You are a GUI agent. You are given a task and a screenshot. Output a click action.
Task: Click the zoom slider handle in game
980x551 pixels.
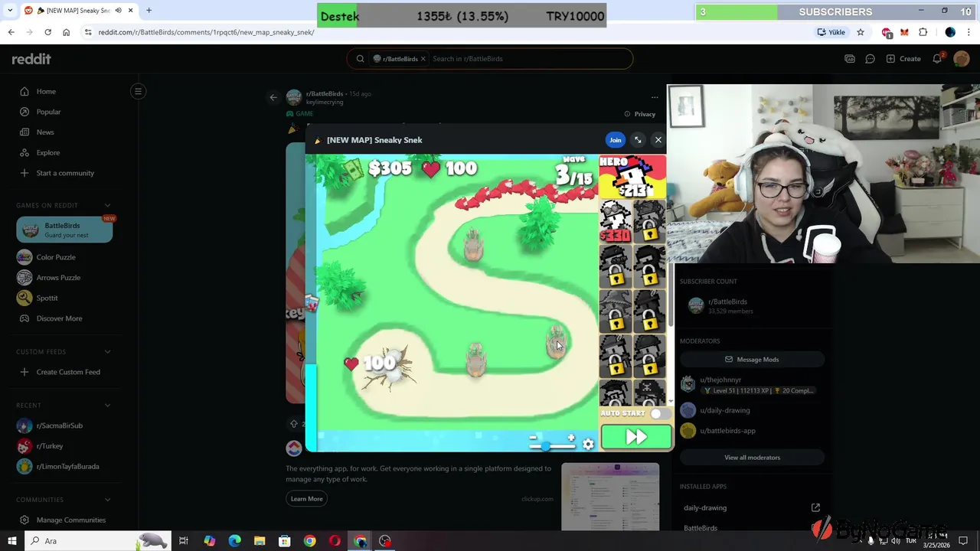(x=545, y=445)
